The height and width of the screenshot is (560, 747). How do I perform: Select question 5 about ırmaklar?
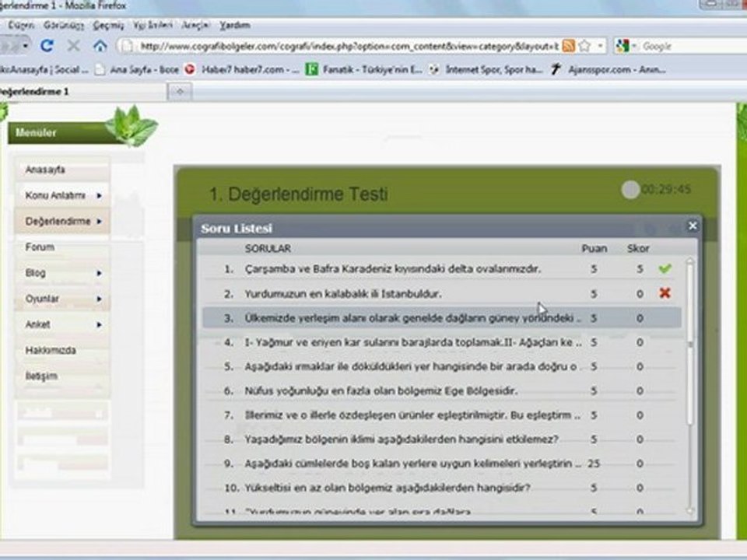[x=442, y=366]
